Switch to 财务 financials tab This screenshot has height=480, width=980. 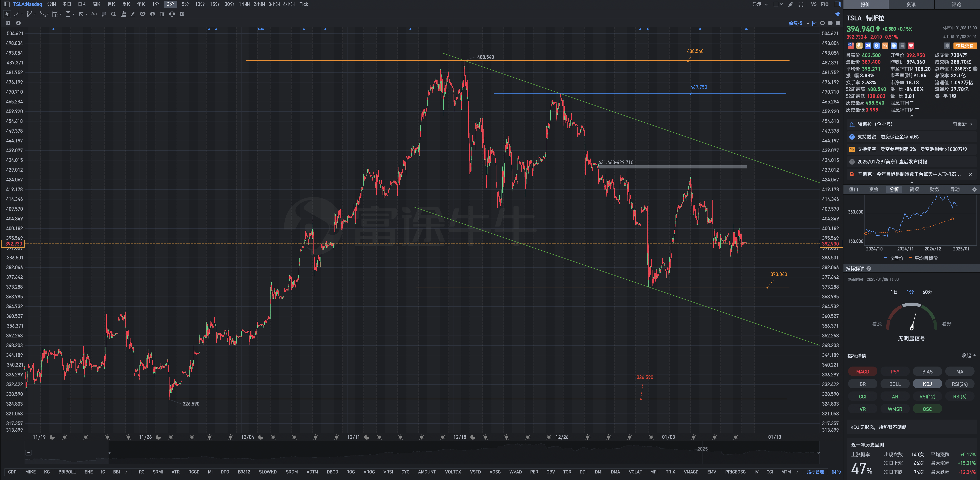[934, 189]
